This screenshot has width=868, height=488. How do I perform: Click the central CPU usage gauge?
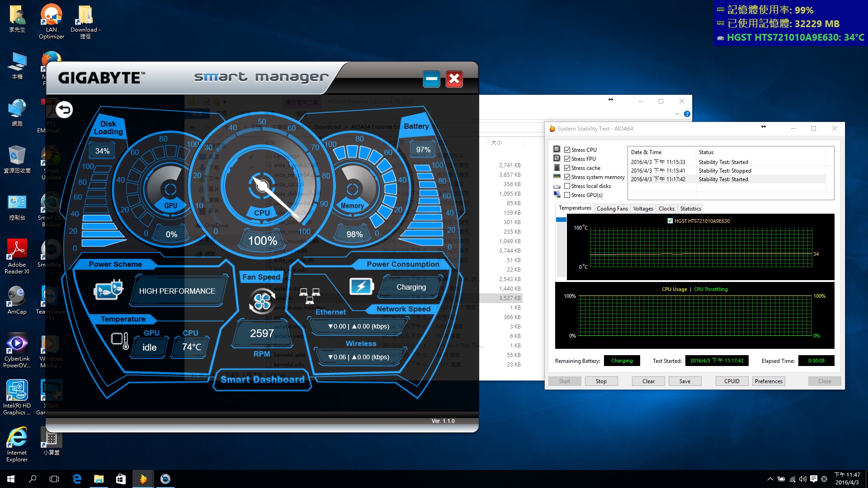click(262, 185)
